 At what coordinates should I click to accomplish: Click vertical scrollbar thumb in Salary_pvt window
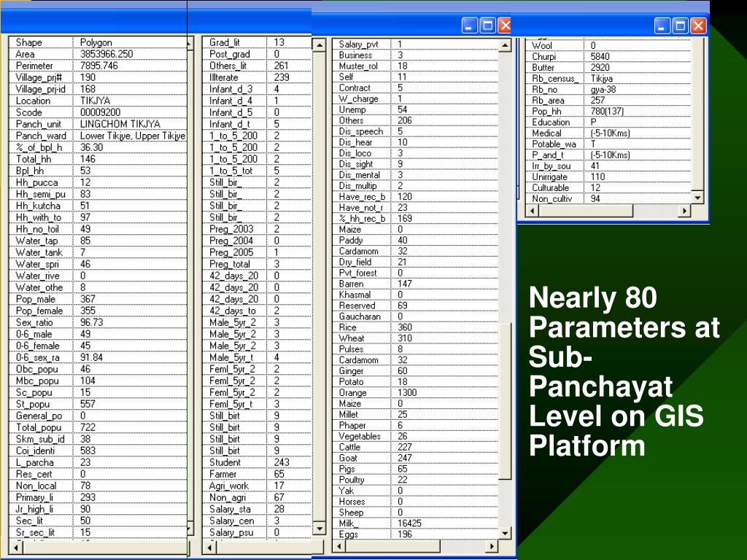point(505,401)
